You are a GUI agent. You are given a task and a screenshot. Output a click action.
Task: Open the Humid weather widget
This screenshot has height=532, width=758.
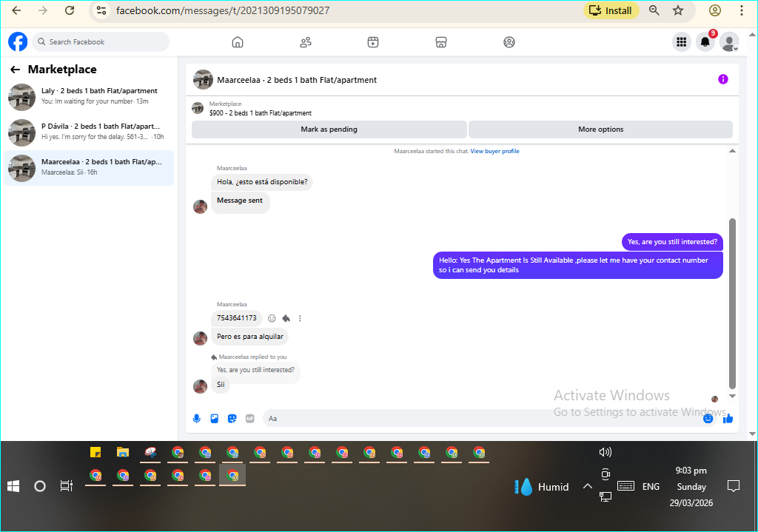[x=542, y=487]
